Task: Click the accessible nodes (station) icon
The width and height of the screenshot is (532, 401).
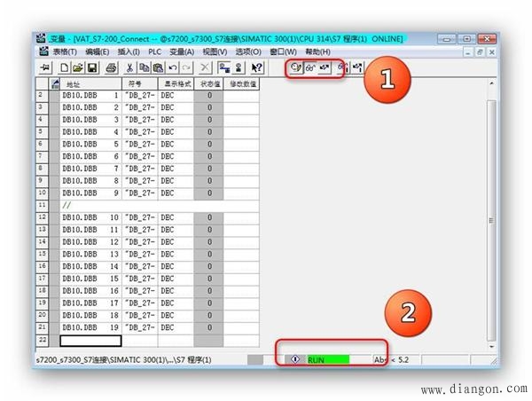Action: pyautogui.click(x=239, y=67)
